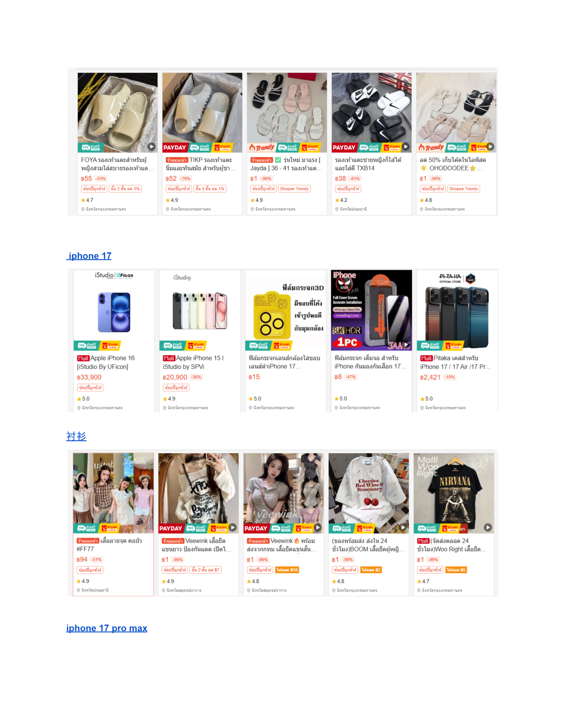Image resolution: width=563 pixels, height=728 pixels.
Task: Play video on Veewink long-sleeve shirt thumbnail
Action: click(x=233, y=528)
